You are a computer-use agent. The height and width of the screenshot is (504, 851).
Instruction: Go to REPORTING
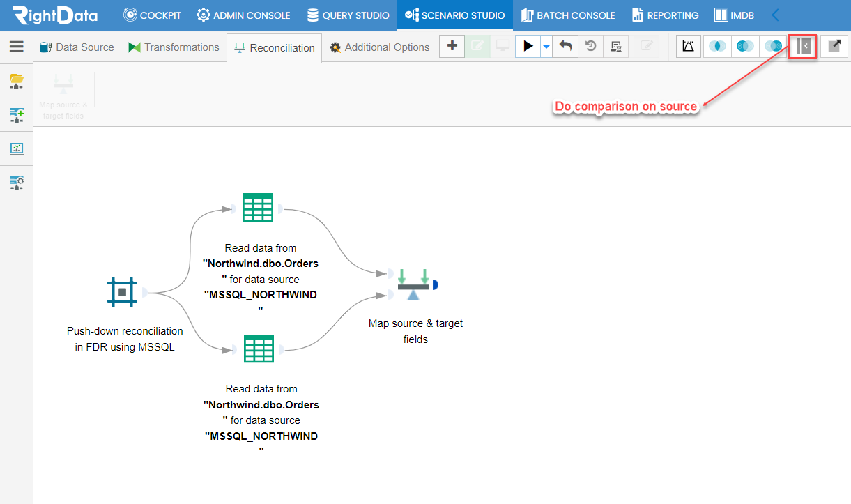click(x=666, y=15)
